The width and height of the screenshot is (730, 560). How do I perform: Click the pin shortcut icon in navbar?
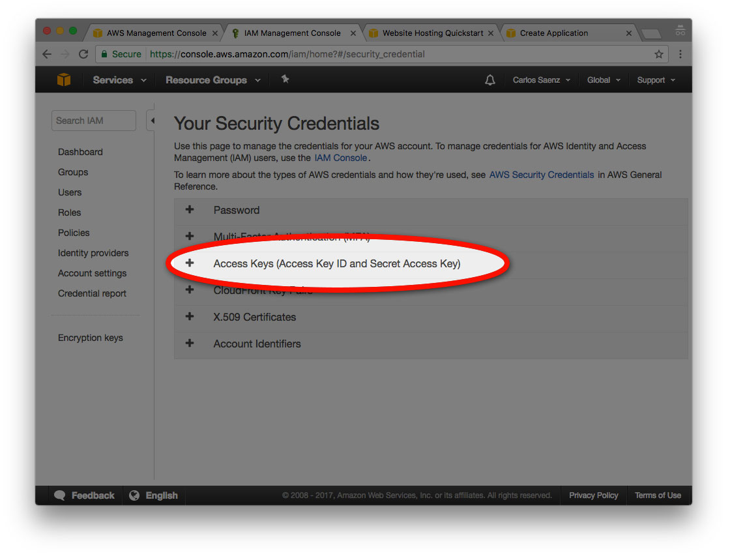[x=285, y=79]
